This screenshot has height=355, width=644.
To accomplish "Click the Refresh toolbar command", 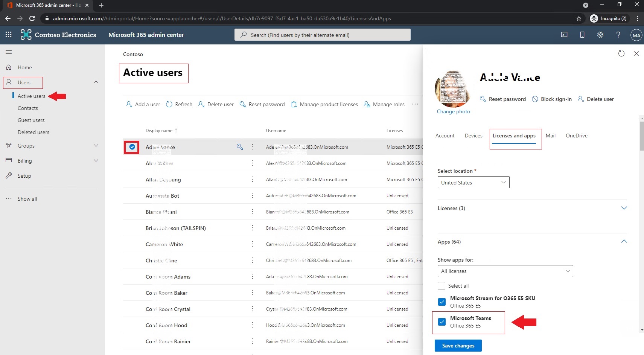I will (x=179, y=104).
